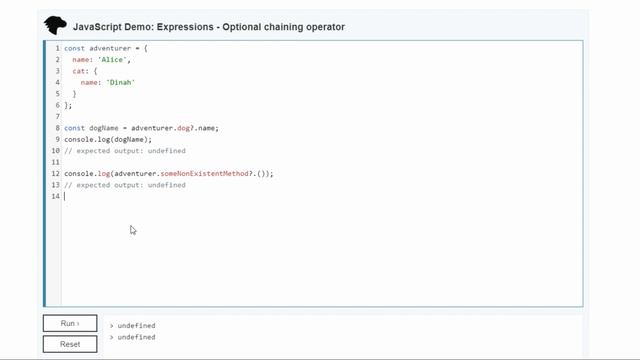Click line number 8 in the gutter

coord(58,128)
